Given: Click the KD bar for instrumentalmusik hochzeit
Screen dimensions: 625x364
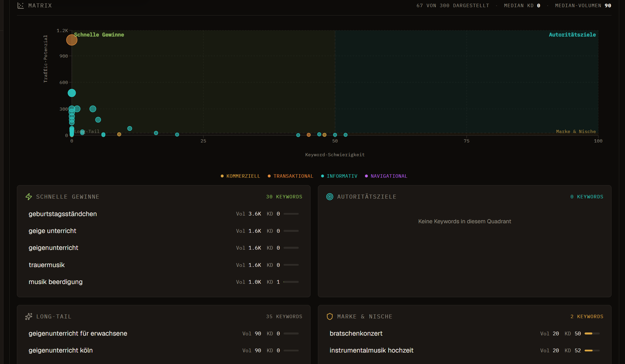Looking at the screenshot, I should pos(592,351).
